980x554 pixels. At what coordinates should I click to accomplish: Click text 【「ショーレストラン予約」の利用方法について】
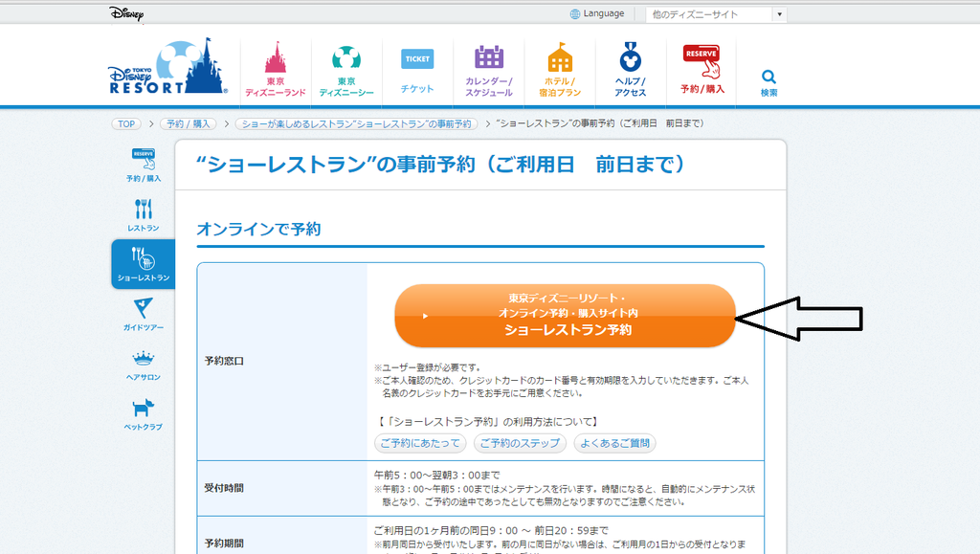coord(487,422)
